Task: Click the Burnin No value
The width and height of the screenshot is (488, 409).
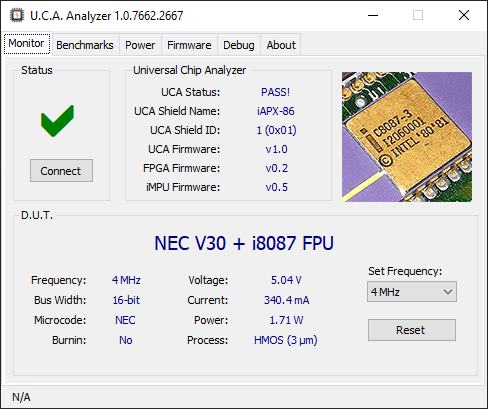Action: pos(126,340)
